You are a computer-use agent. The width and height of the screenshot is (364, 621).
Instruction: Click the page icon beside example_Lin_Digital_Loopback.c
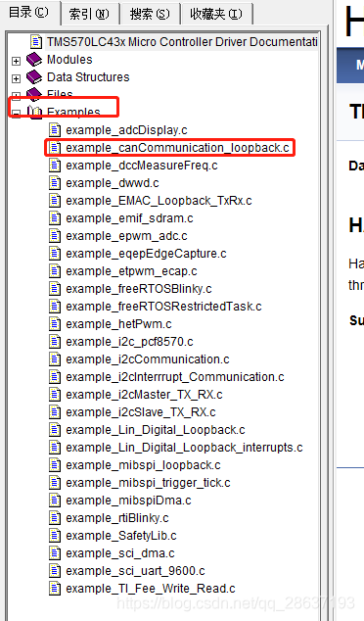[x=55, y=430]
